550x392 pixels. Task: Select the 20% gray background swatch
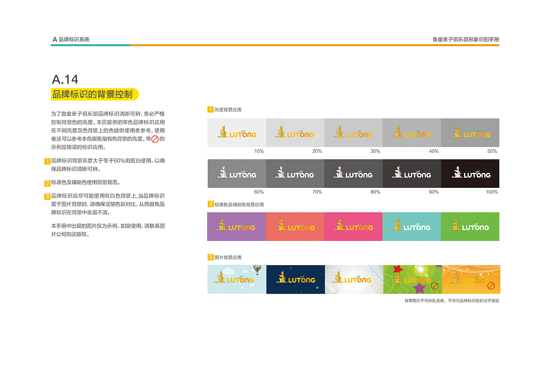coord(295,133)
